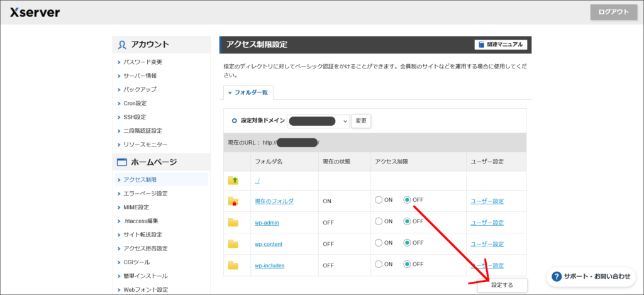Viewport: 644px width, 295px height.
Task: Open リソースモニター menu item
Action: tap(145, 145)
